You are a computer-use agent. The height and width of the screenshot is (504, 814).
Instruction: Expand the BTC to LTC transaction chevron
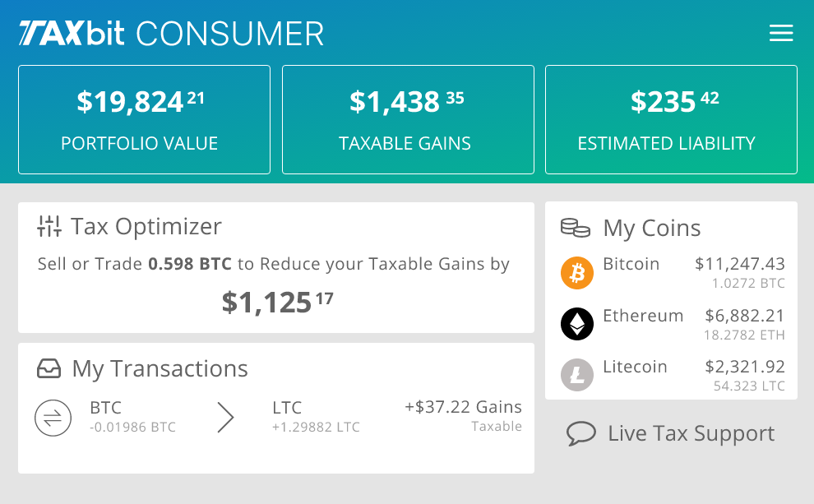click(x=225, y=418)
